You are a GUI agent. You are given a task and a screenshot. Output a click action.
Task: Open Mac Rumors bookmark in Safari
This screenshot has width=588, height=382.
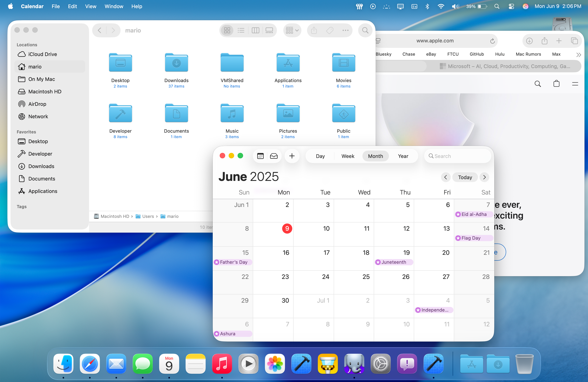[528, 54]
